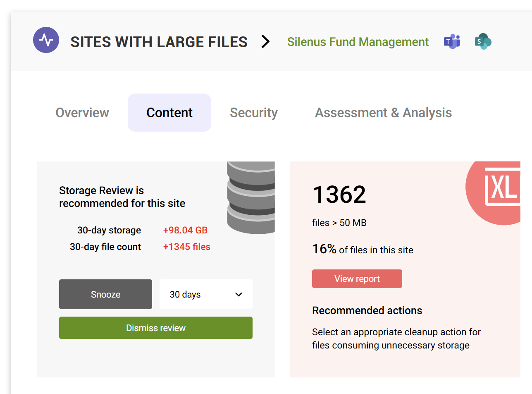Click the Snooze button
532x394 pixels.
point(105,294)
